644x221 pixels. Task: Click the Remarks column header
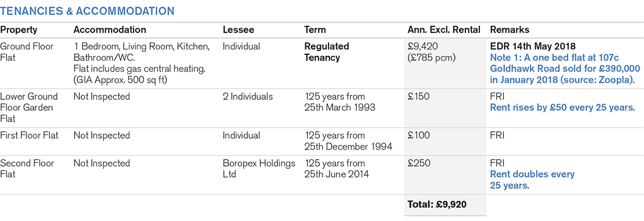509,30
